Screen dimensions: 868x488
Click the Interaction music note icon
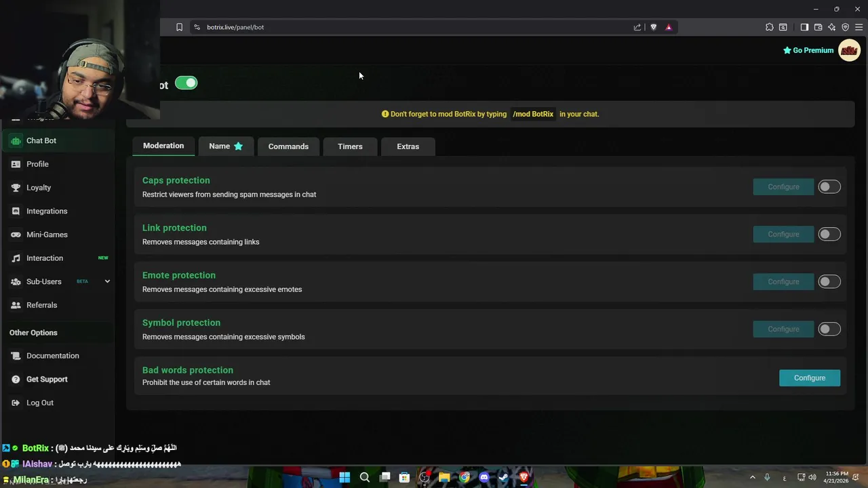pyautogui.click(x=16, y=258)
